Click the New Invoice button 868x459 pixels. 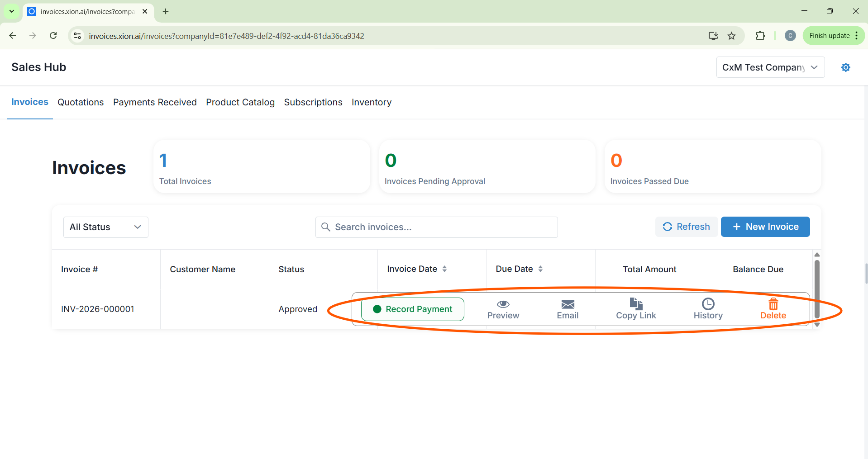tap(765, 227)
